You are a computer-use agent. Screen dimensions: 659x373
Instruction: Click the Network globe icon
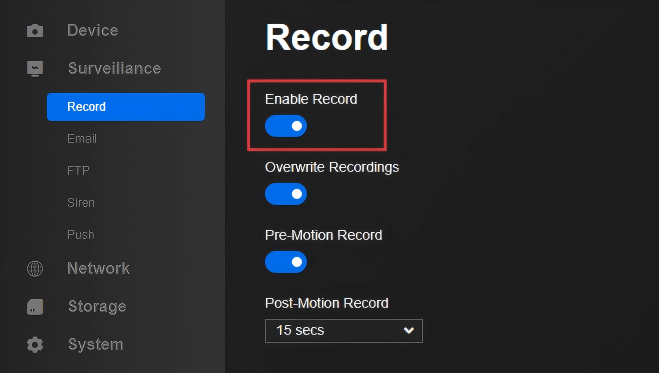(x=35, y=268)
